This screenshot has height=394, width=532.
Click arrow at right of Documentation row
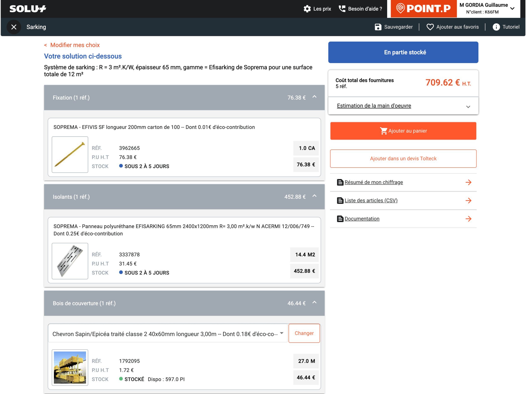click(468, 219)
